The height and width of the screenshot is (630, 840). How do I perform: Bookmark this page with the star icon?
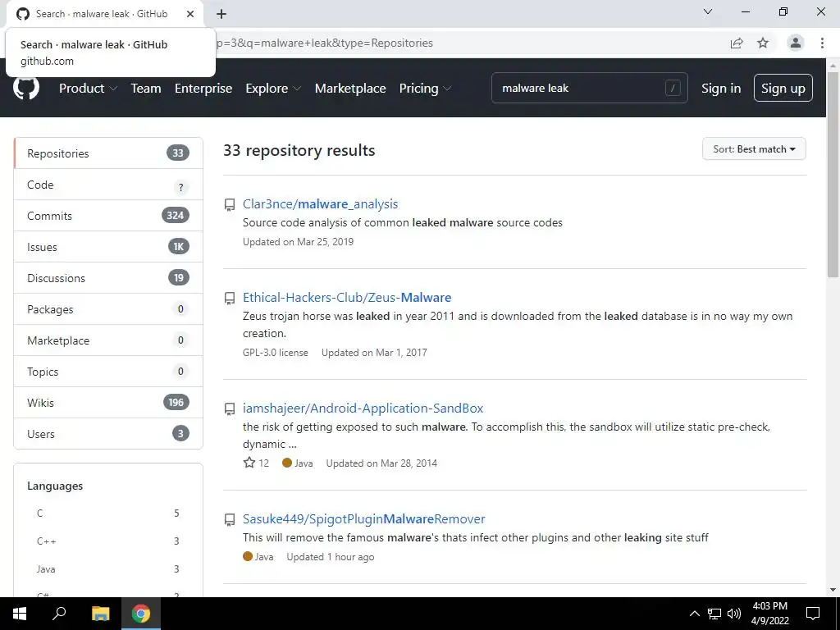763,43
